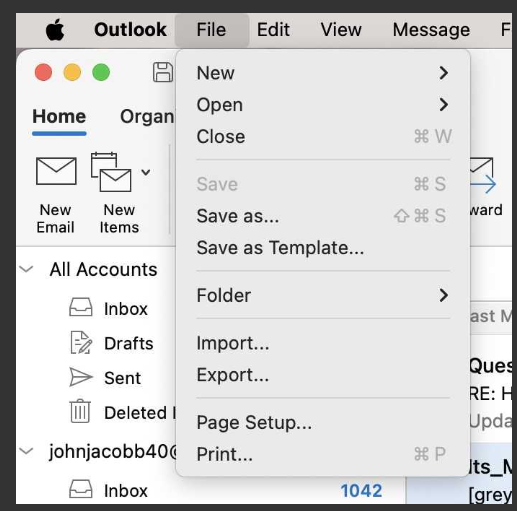Open the Edit menu in menu bar

coord(273,30)
